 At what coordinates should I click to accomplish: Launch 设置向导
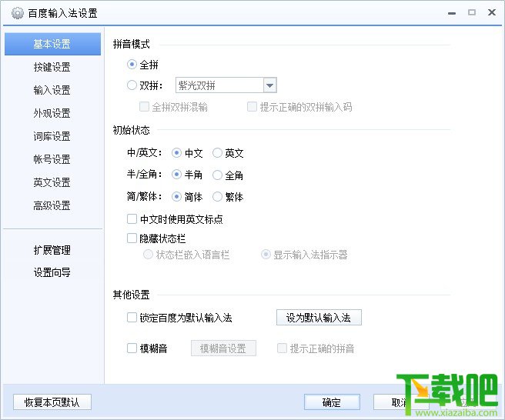coord(52,272)
